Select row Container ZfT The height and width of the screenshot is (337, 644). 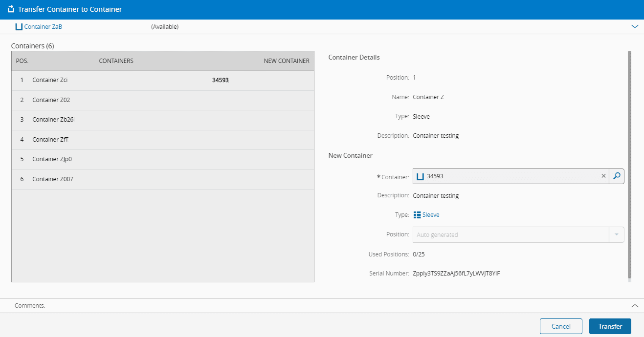[x=50, y=140]
